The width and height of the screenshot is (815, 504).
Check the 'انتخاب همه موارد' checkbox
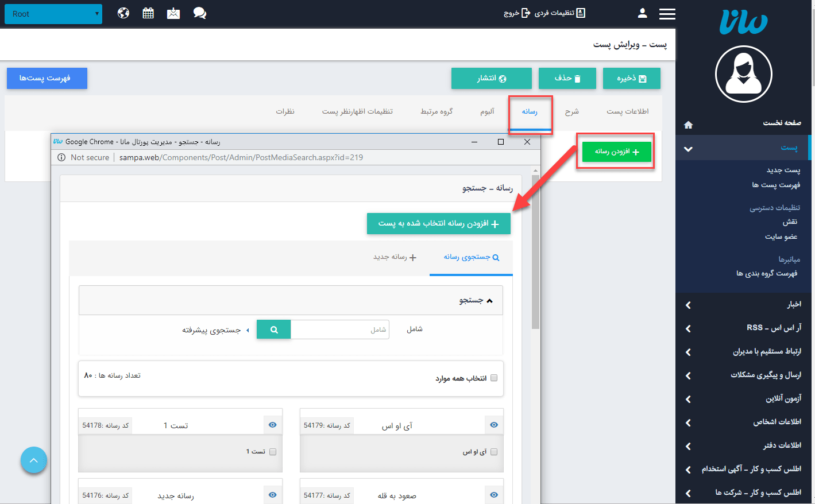pyautogui.click(x=494, y=378)
